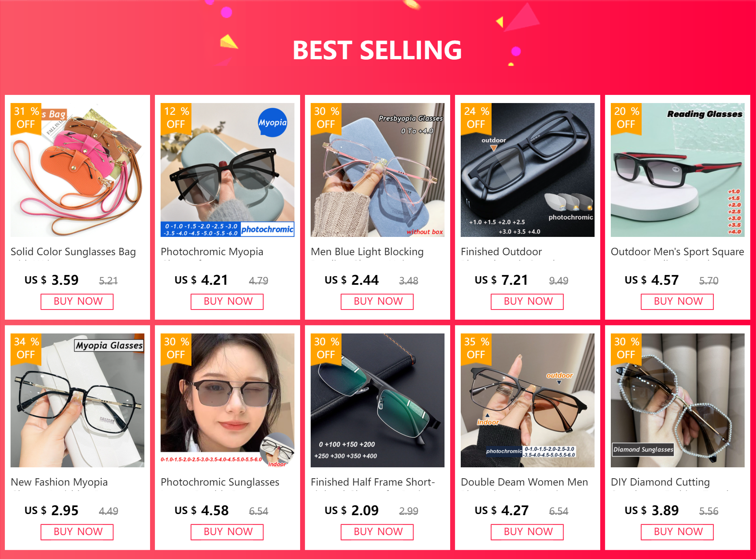Image resolution: width=756 pixels, height=559 pixels.
Task: Click BUY NOW for New Fashion Myopia glasses
Action: pos(77,532)
